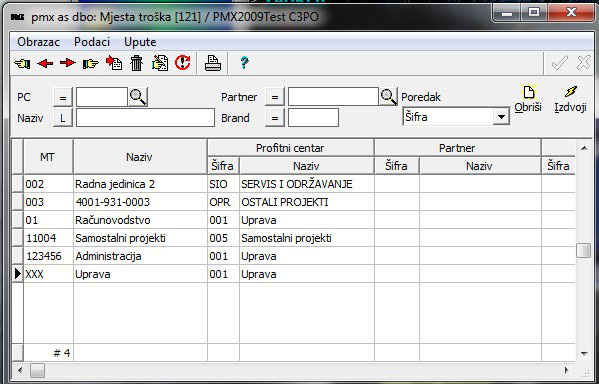Screen dimensions: 599x384
Task: Click 'SERVIS I ODRŽAVANJE' cell
Action: (x=306, y=184)
